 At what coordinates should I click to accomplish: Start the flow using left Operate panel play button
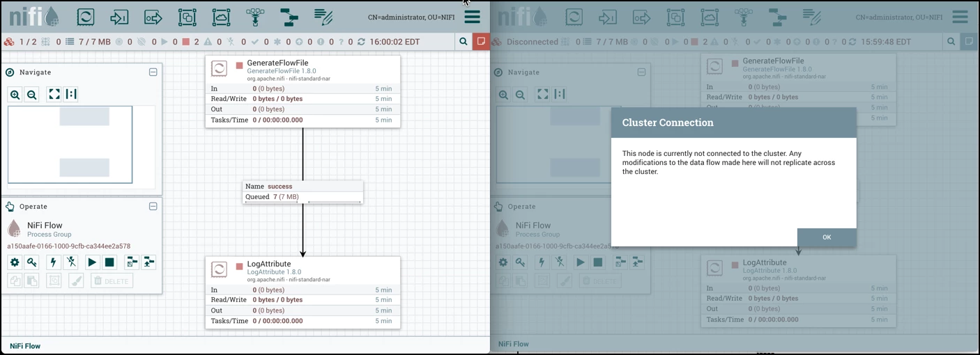click(x=93, y=262)
